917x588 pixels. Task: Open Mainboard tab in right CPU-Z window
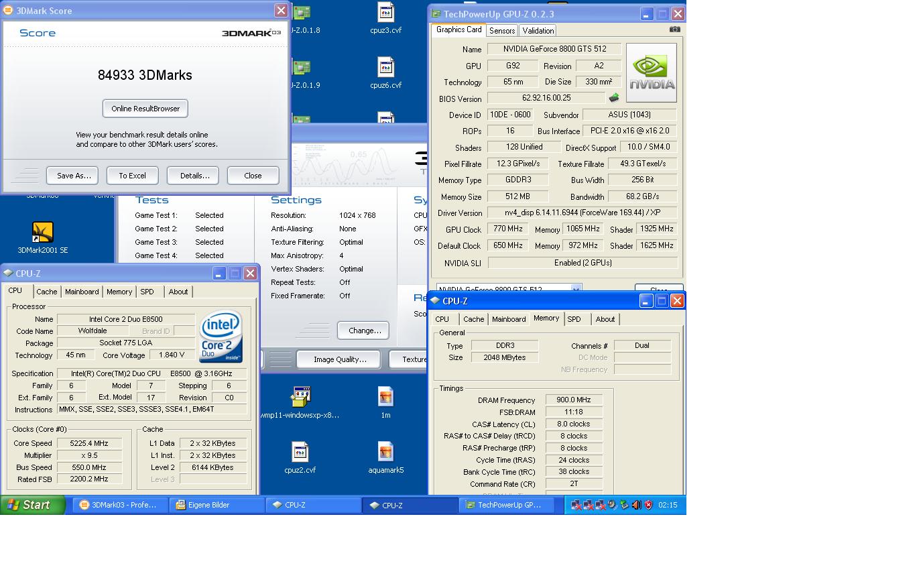point(509,319)
